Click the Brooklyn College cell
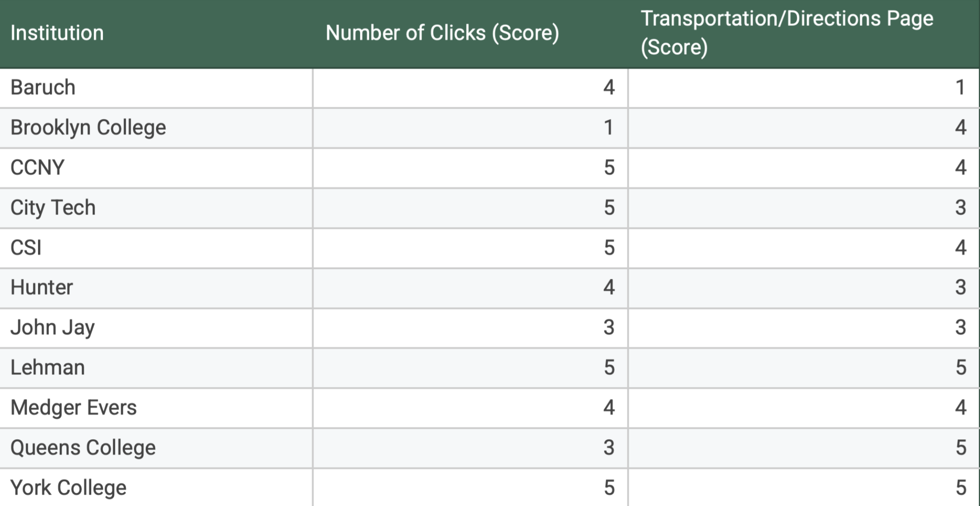 coord(88,127)
